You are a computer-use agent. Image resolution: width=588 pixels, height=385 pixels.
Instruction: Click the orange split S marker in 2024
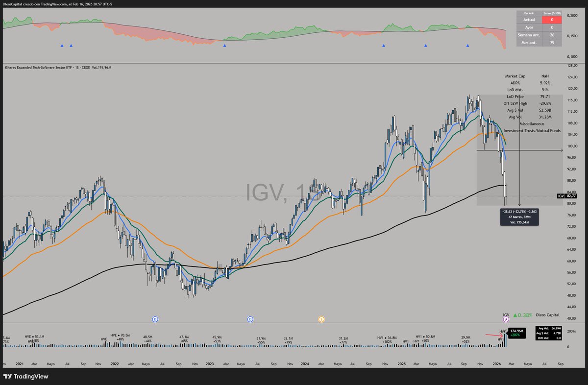coord(321,319)
